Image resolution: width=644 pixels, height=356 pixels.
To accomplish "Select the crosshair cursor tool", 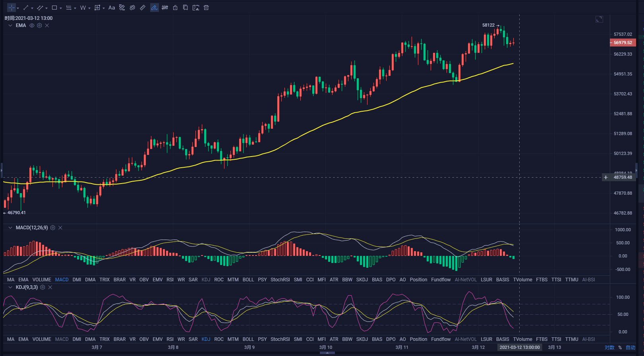I will coord(11,8).
